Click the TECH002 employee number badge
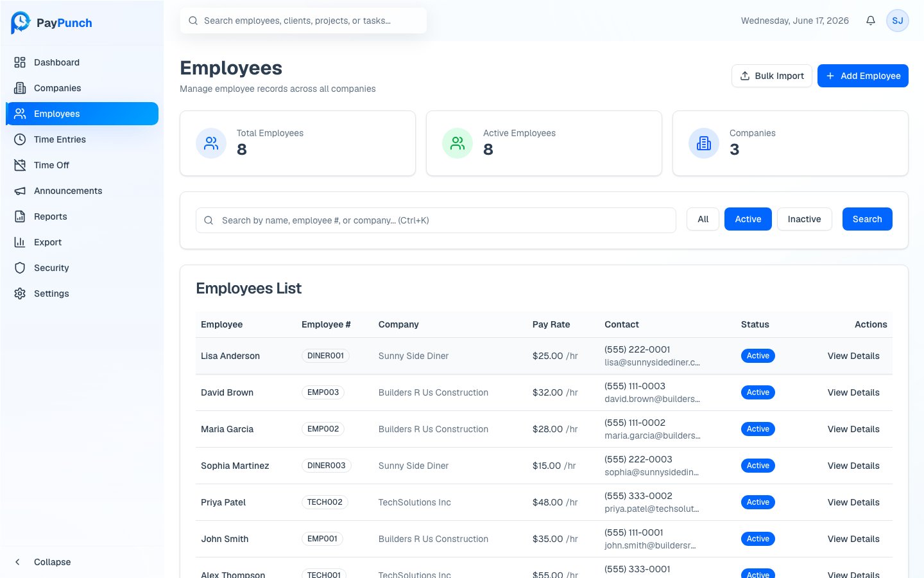The height and width of the screenshot is (578, 924). point(325,502)
